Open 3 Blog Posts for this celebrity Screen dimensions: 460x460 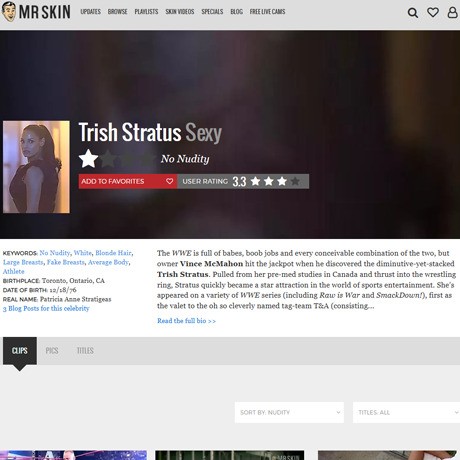tap(46, 308)
